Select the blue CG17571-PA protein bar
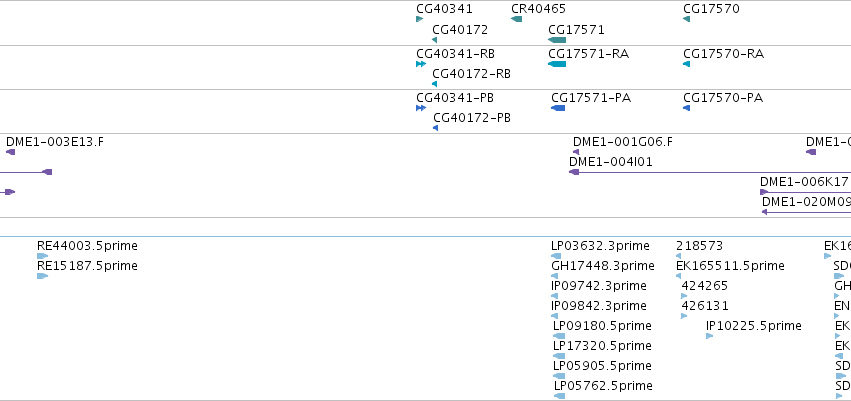 coord(558,108)
